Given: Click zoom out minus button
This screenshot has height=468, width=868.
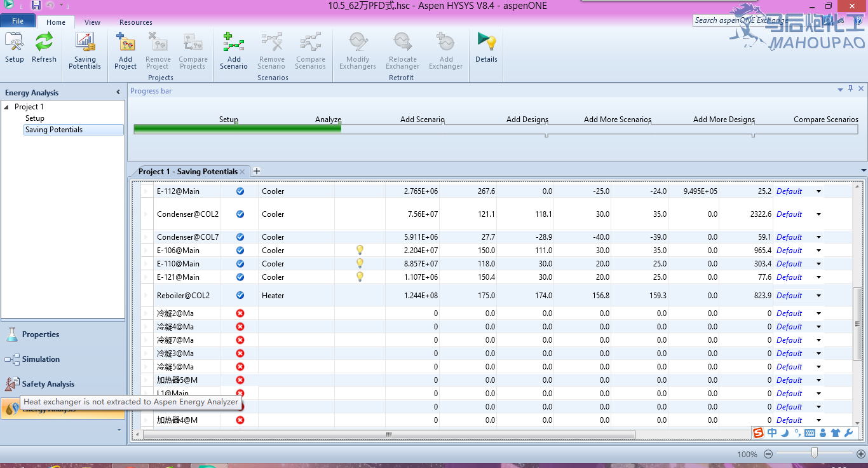Looking at the screenshot, I should (x=768, y=454).
